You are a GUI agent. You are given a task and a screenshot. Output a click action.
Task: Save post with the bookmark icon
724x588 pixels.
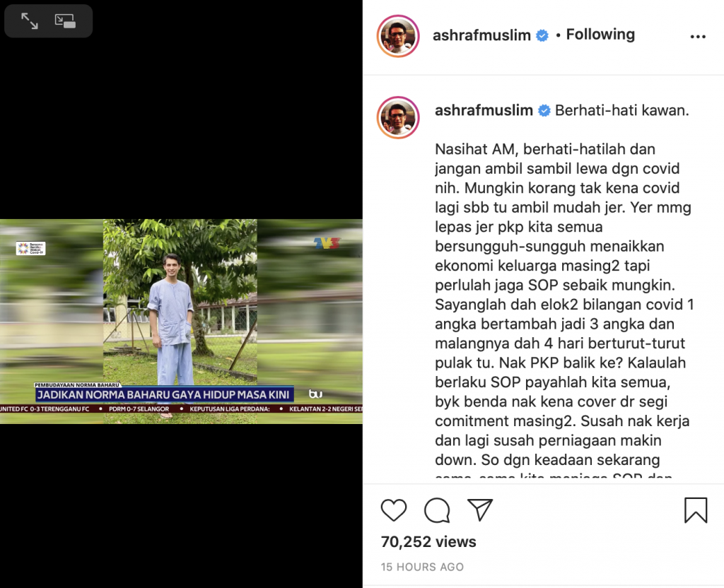click(x=696, y=510)
